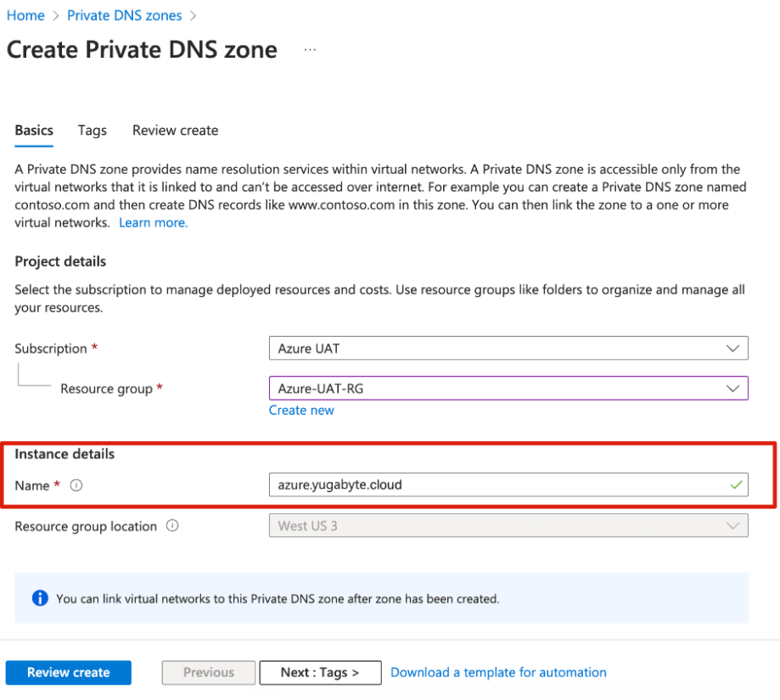Click the info icon next to Resource group location
Image resolution: width=780 pixels, height=700 pixels.
171,526
